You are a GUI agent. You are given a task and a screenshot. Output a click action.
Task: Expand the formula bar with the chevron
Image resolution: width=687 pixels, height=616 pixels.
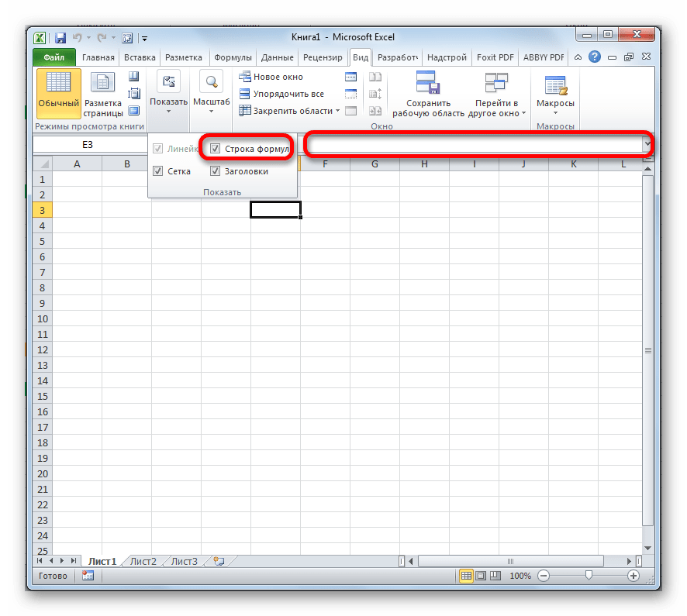[x=647, y=144]
